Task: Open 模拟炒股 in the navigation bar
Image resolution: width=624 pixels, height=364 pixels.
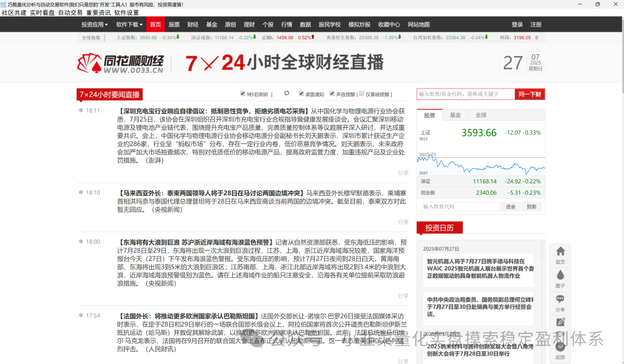Action: (359, 24)
